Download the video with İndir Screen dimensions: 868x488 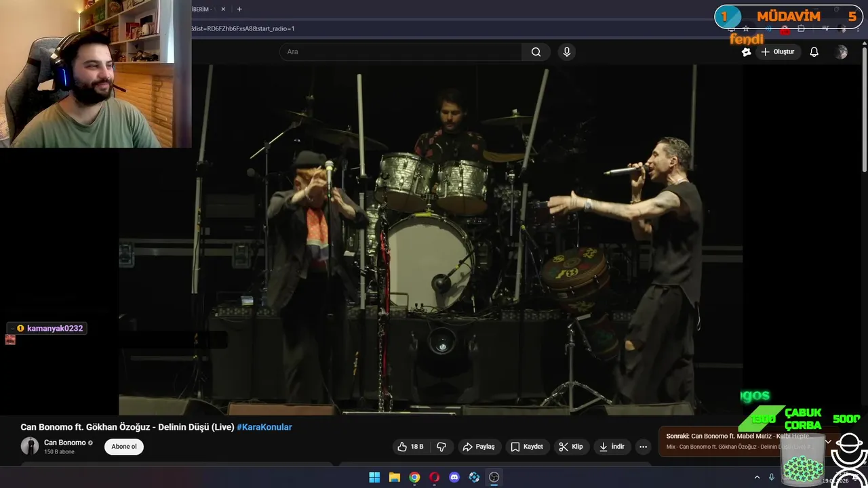click(x=612, y=447)
